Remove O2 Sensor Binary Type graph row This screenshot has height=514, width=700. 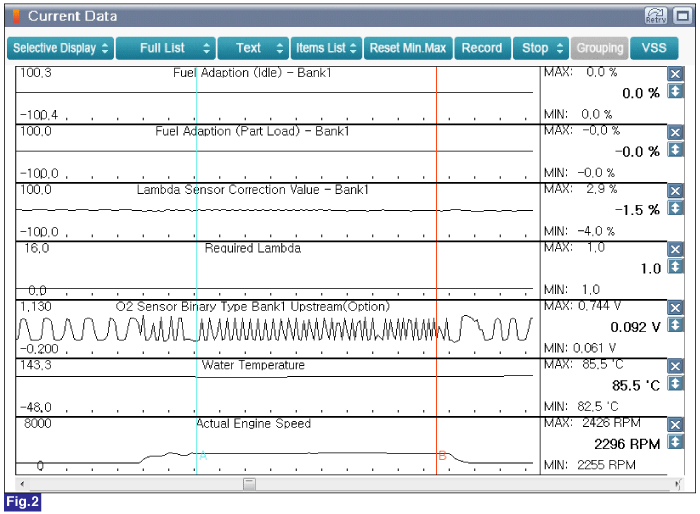point(675,308)
